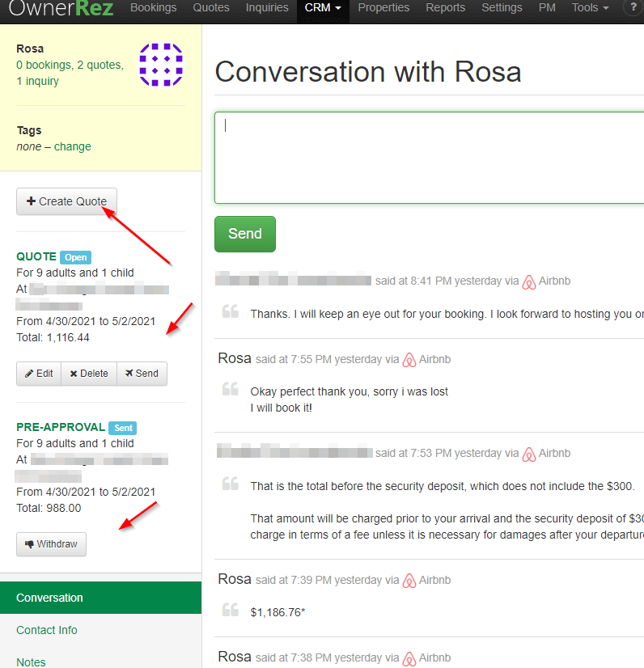Click Rosa's name on the 7:55 PM message

(235, 358)
